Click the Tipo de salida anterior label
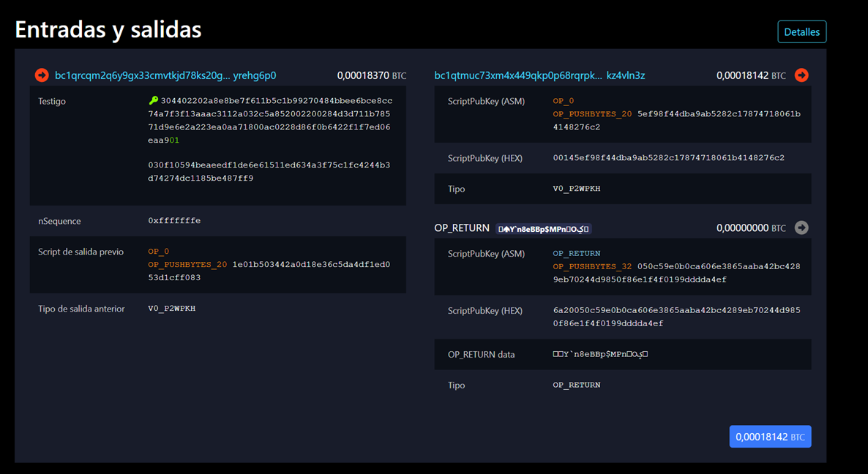868x474 pixels. point(81,309)
